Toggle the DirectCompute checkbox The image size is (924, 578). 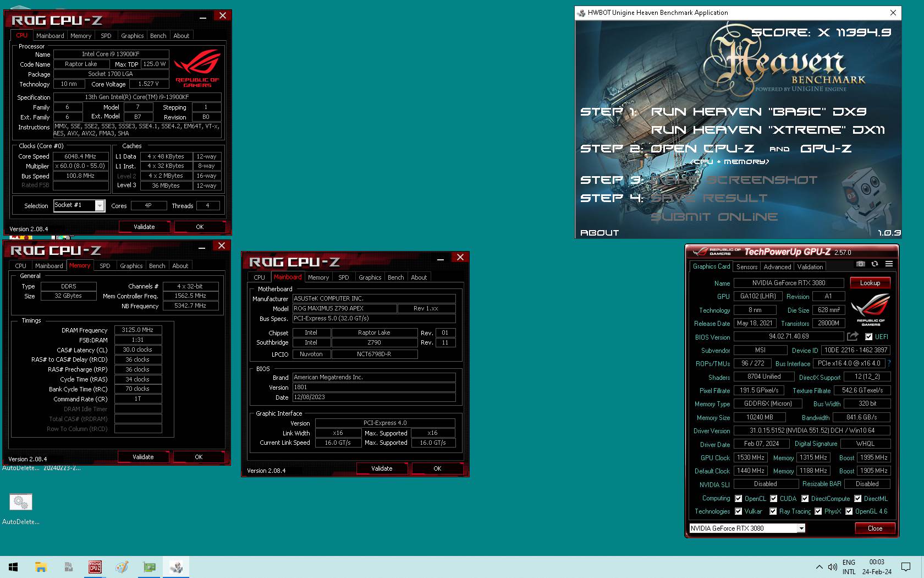click(805, 498)
